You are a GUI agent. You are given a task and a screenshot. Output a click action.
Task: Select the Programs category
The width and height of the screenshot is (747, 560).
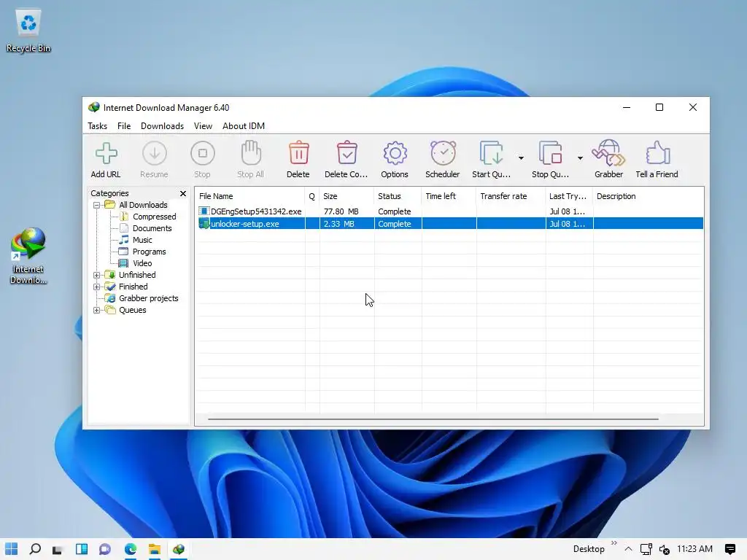point(149,252)
